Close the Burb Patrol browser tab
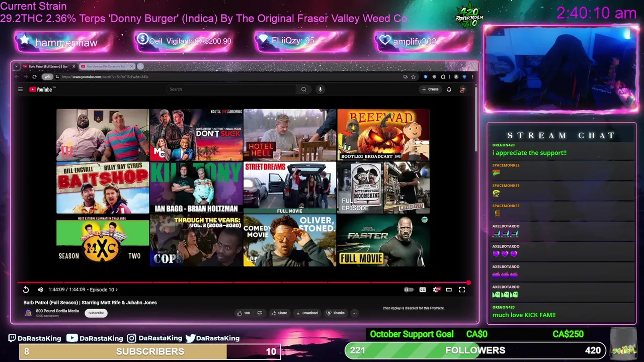644x362 pixels. click(x=73, y=66)
